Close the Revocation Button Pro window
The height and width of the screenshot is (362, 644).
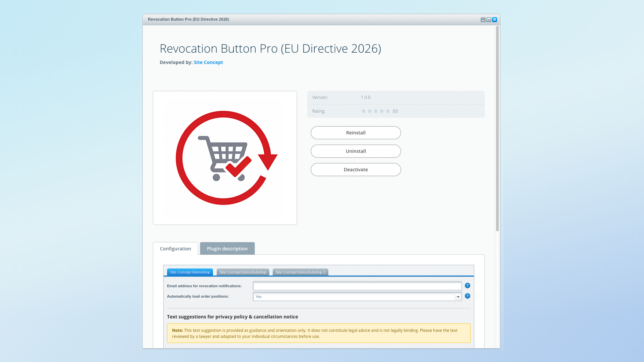pyautogui.click(x=494, y=20)
